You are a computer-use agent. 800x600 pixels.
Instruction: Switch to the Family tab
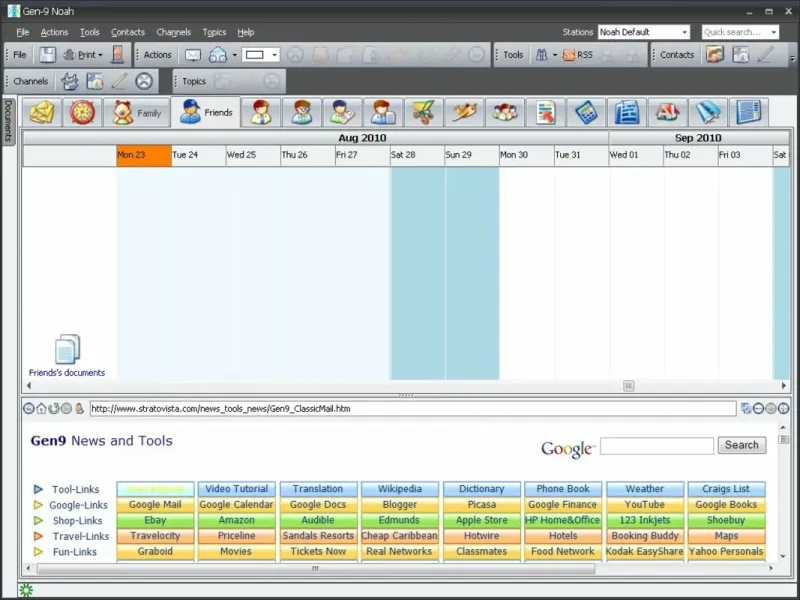[x=136, y=113]
